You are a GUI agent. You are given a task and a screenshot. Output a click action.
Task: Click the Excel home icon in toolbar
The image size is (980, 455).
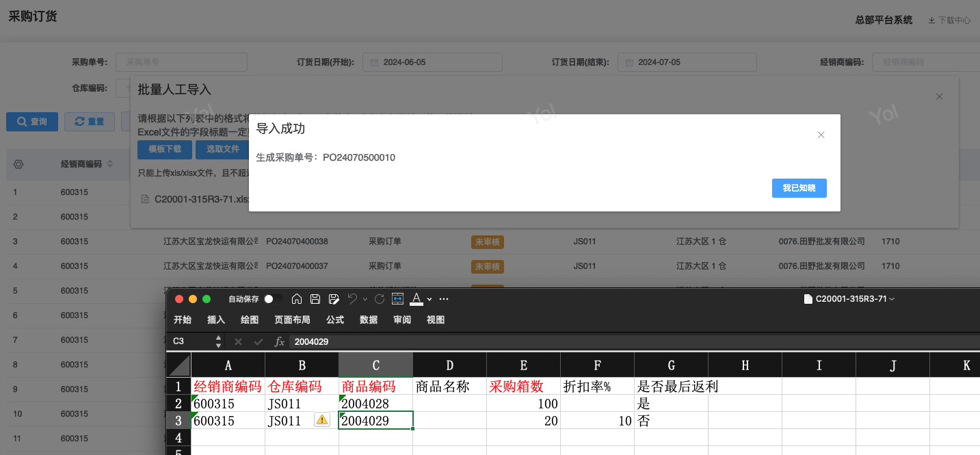coord(297,299)
